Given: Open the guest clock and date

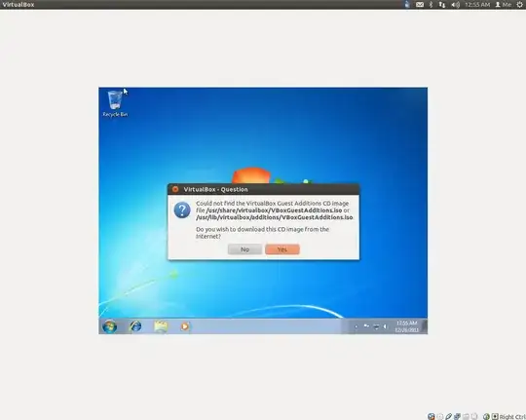Looking at the screenshot, I should click(406, 326).
